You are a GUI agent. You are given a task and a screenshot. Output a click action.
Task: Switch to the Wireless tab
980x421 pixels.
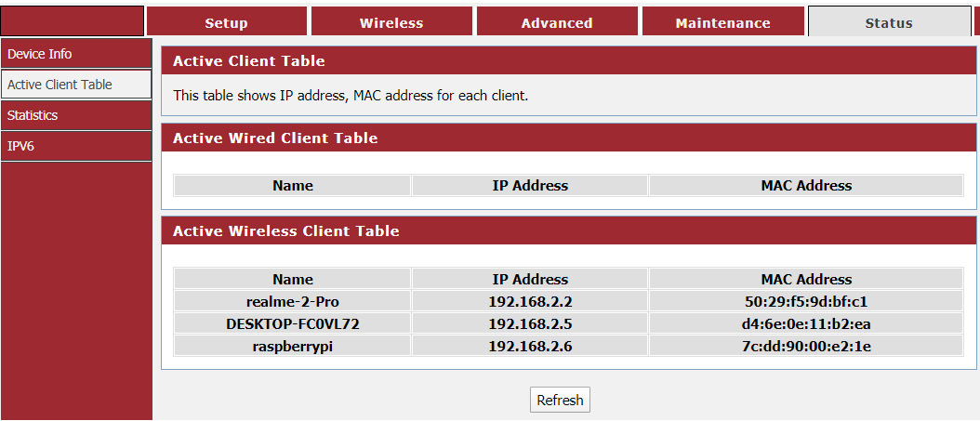tap(391, 22)
